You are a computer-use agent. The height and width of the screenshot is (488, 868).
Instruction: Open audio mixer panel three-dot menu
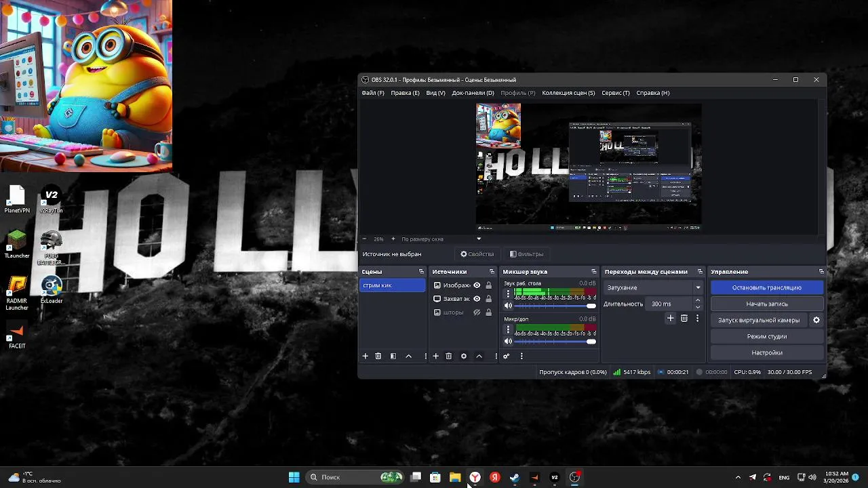521,356
